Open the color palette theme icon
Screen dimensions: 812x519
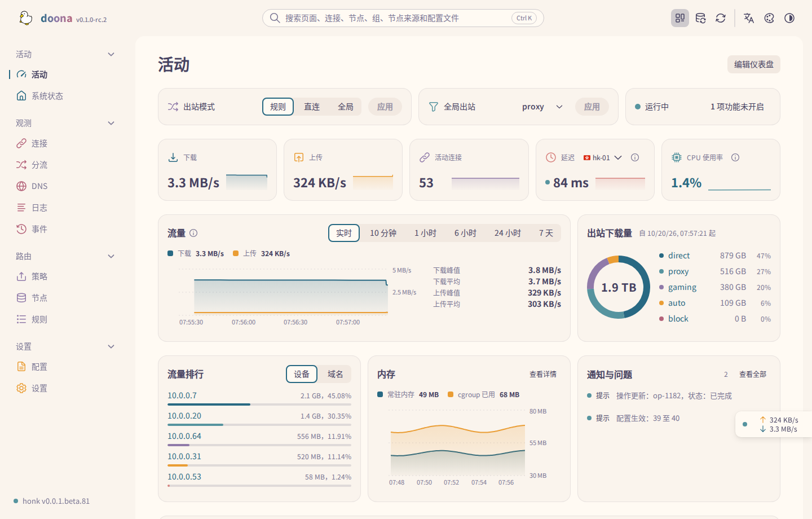pyautogui.click(x=769, y=18)
